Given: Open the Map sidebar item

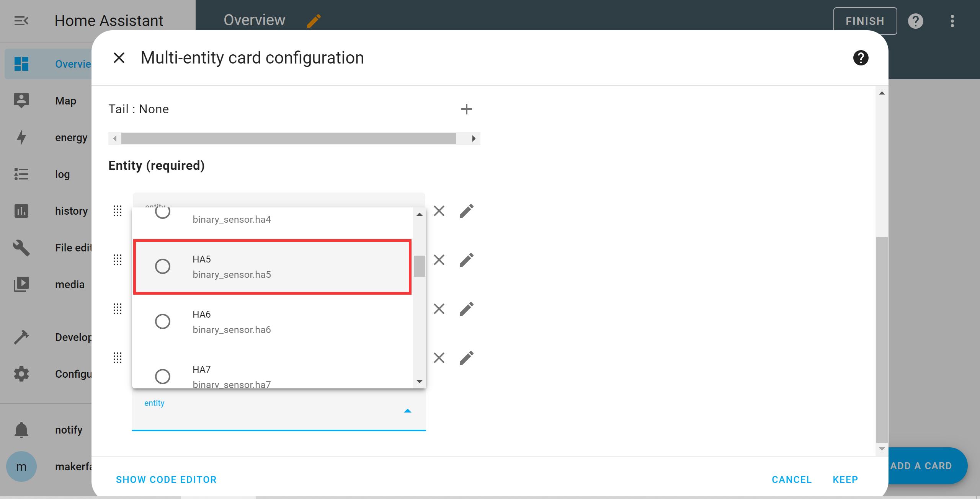Looking at the screenshot, I should click(x=48, y=101).
